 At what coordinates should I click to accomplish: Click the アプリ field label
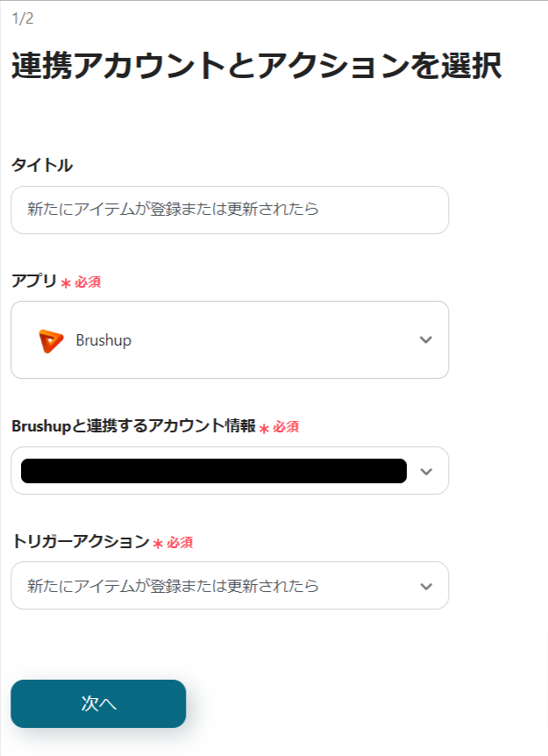34,282
